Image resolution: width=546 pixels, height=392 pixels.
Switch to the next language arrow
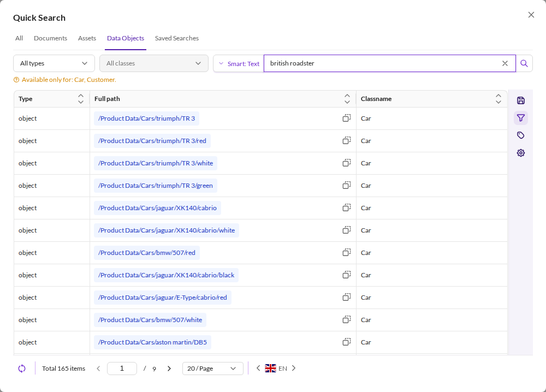coord(294,368)
